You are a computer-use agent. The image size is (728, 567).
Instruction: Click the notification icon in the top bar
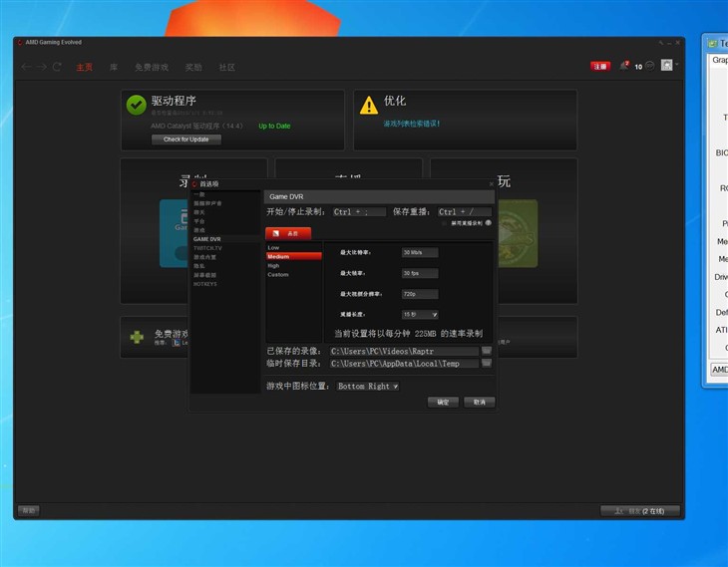(625, 66)
